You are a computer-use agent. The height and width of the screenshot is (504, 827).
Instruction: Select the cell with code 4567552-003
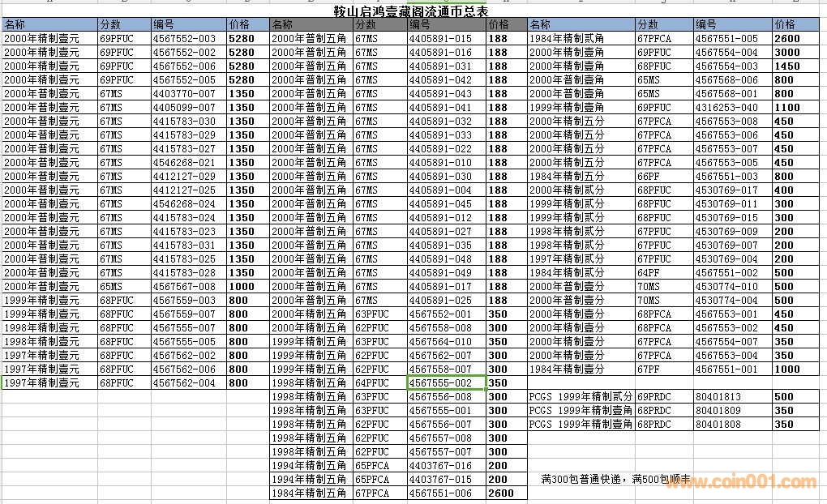point(185,38)
